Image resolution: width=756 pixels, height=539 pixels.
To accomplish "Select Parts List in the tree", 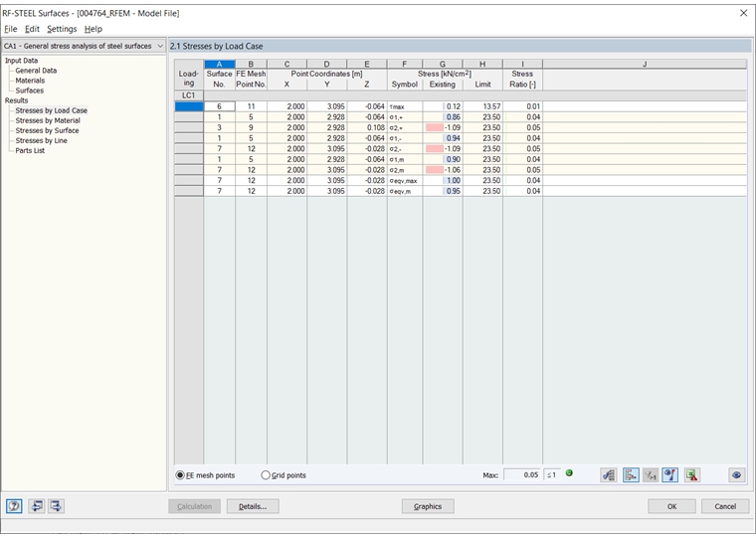I will click(x=30, y=150).
